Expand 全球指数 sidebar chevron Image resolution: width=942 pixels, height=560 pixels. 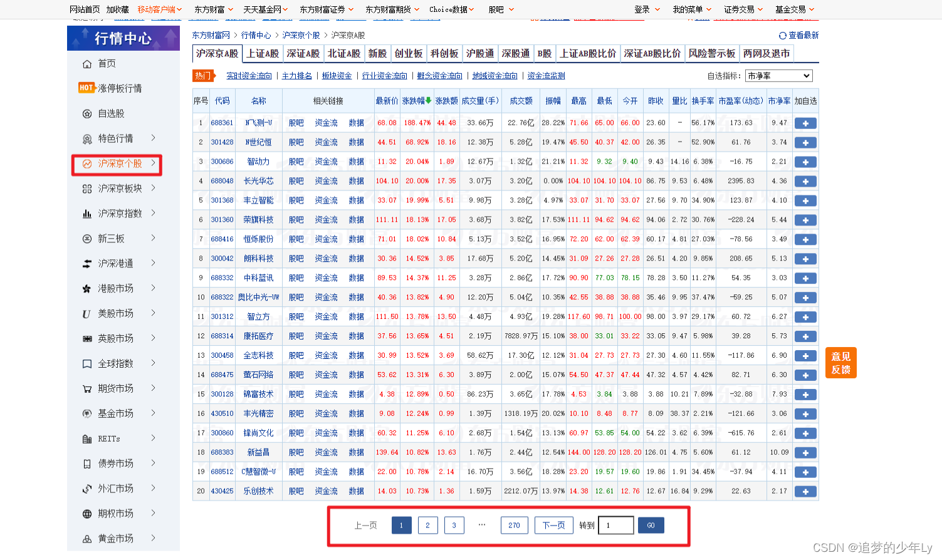tap(153, 363)
